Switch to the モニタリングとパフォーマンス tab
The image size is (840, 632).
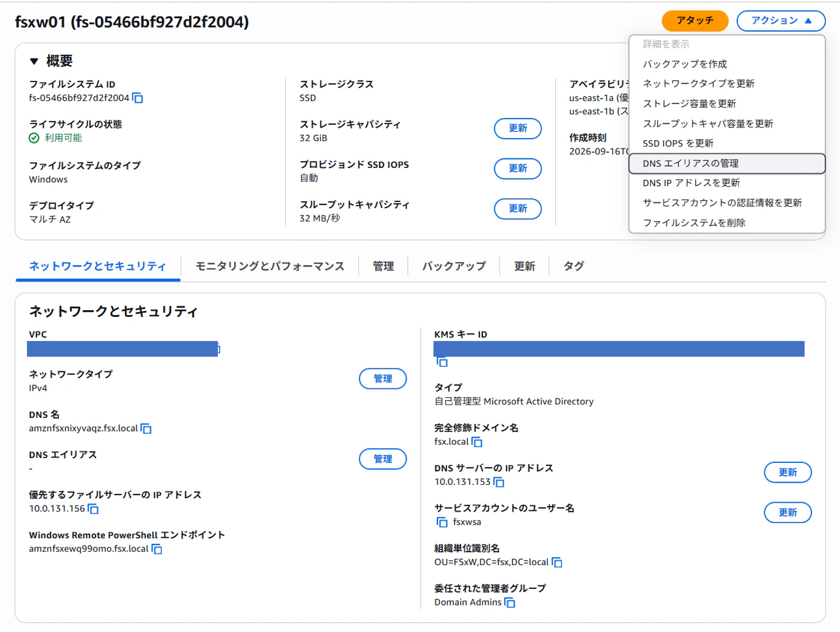270,266
